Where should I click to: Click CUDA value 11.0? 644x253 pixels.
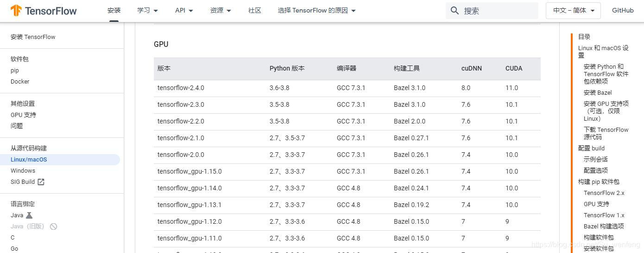[x=512, y=88]
